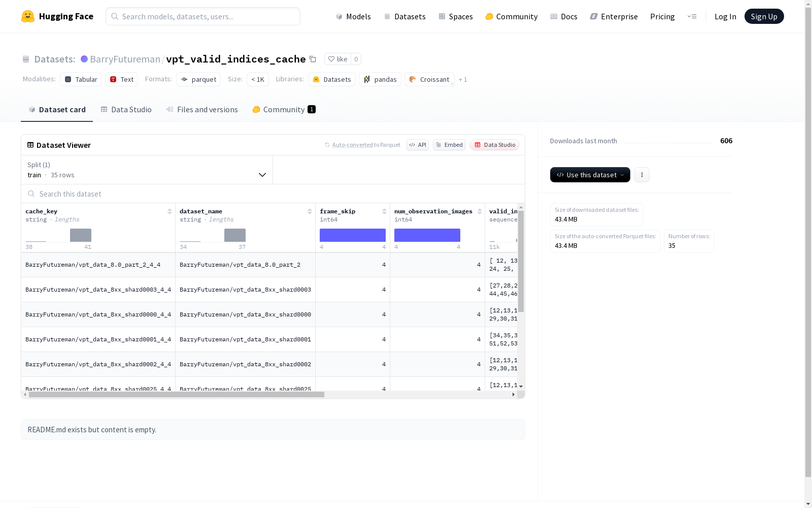Click the dataset_name length histogram bar
Viewport: 812px width, 508px height.
tap(235, 235)
